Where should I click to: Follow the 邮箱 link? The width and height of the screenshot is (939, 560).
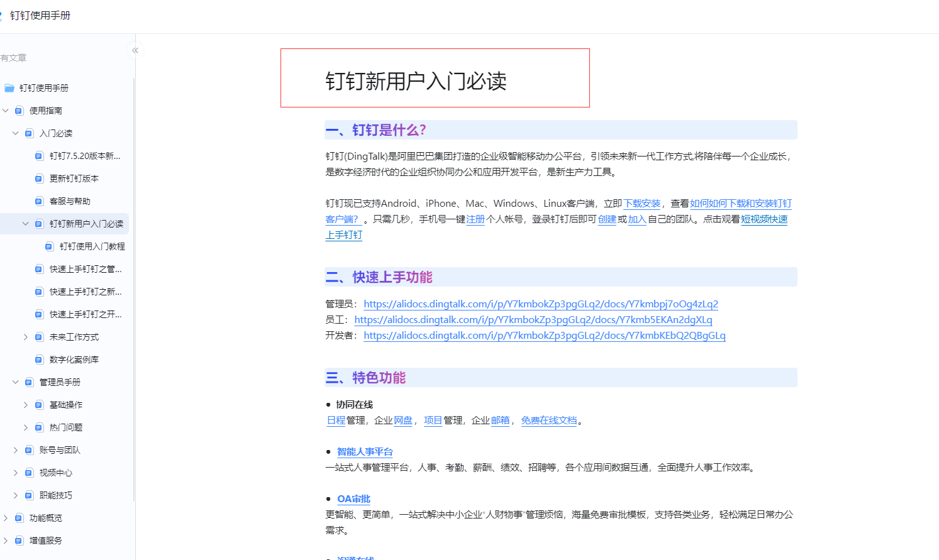pos(500,420)
